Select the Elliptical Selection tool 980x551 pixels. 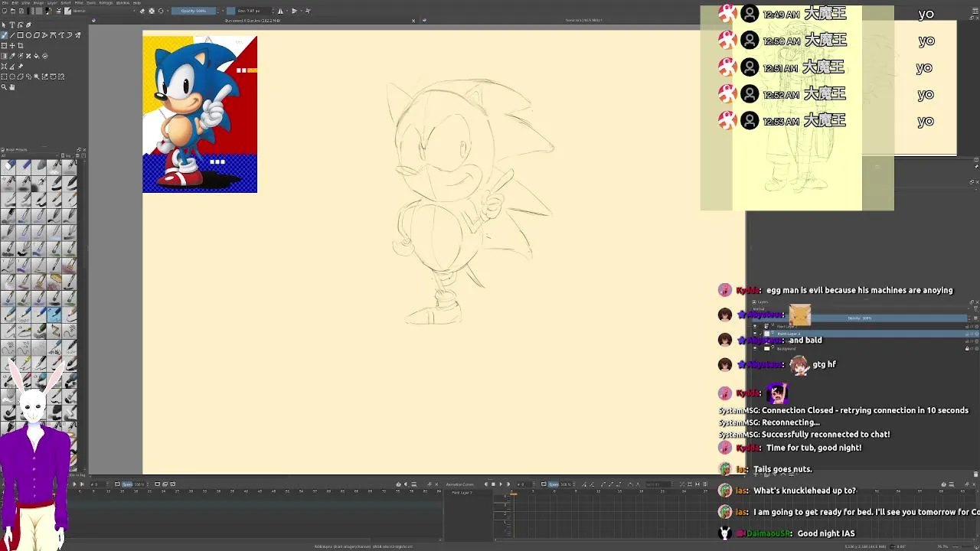tap(12, 77)
